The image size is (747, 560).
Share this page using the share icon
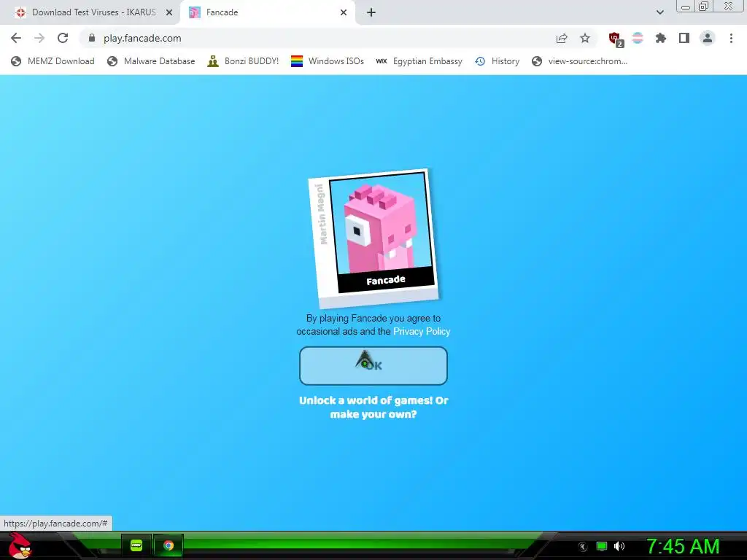click(x=562, y=38)
